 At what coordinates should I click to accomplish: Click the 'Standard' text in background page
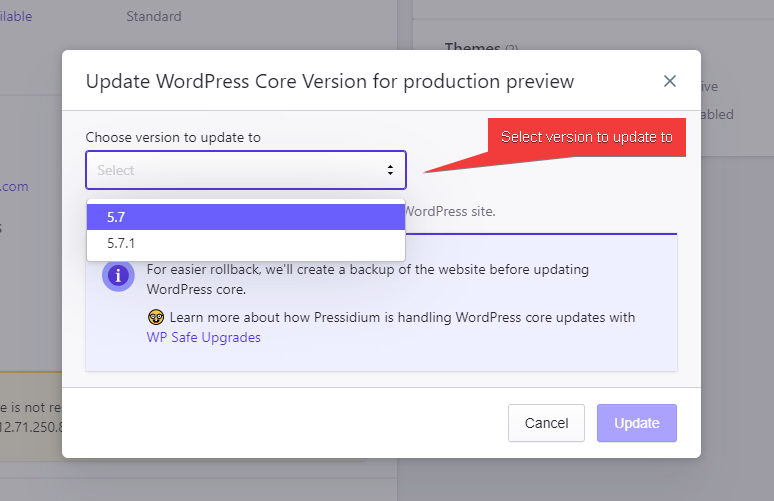point(154,16)
